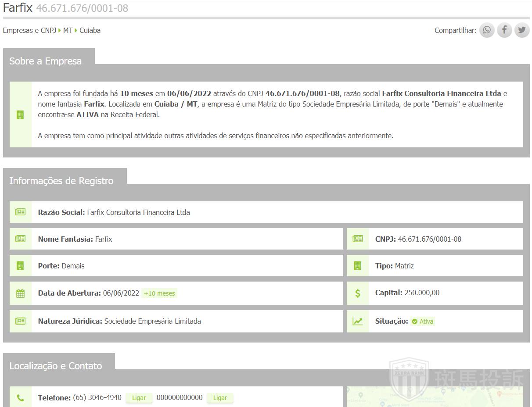This screenshot has height=407, width=532.
Task: Click the building icon in Sobre a Empresa
Action: (x=20, y=115)
